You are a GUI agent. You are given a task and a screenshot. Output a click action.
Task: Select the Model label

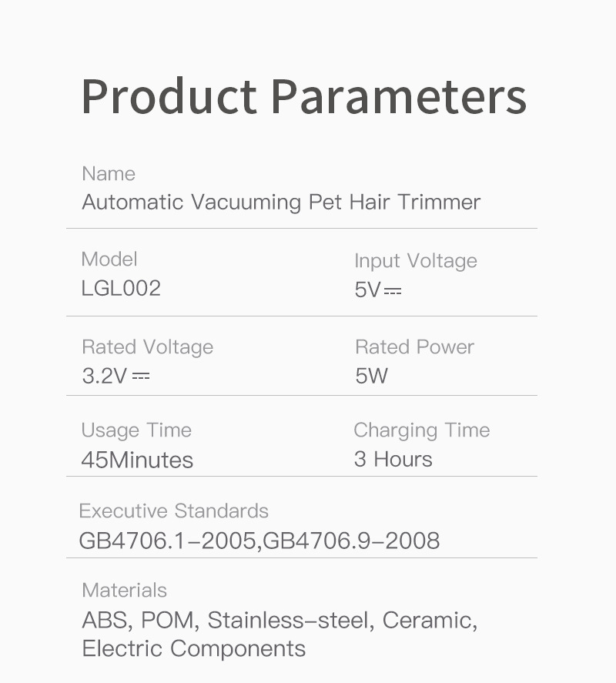(x=109, y=259)
